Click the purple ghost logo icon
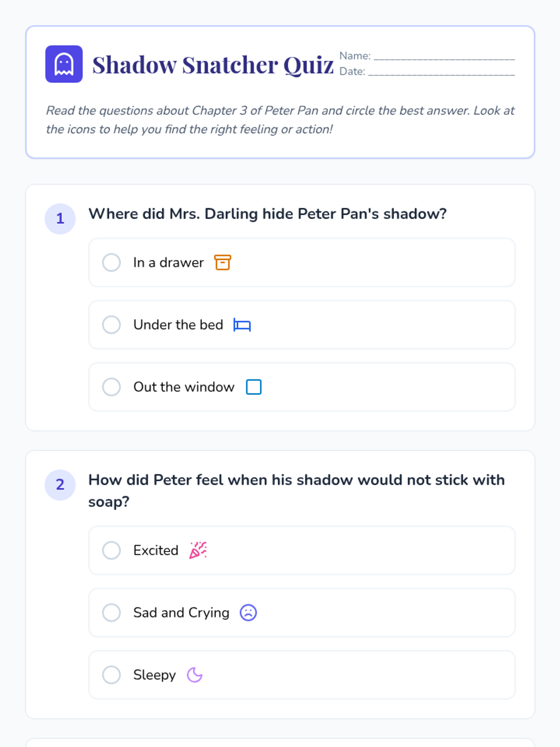The height and width of the screenshot is (747, 560). (x=64, y=64)
